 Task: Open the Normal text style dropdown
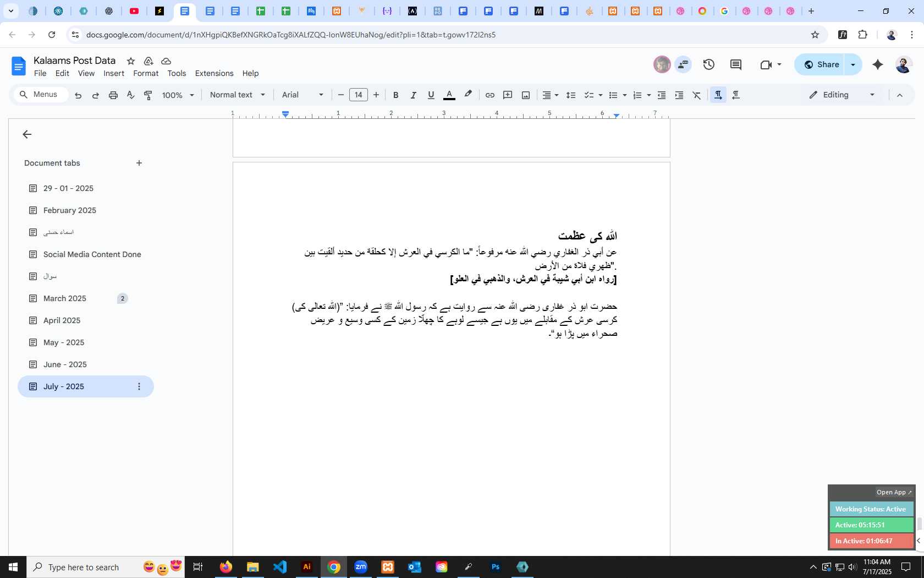pyautogui.click(x=238, y=95)
